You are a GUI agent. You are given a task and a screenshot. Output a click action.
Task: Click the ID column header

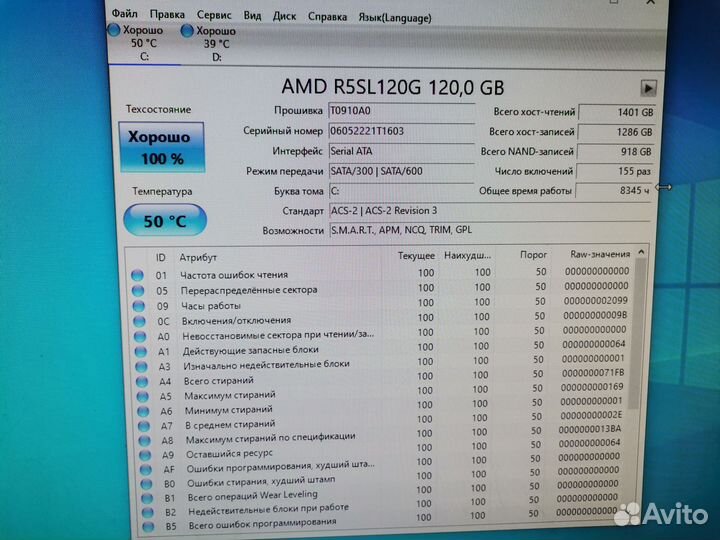(x=160, y=258)
